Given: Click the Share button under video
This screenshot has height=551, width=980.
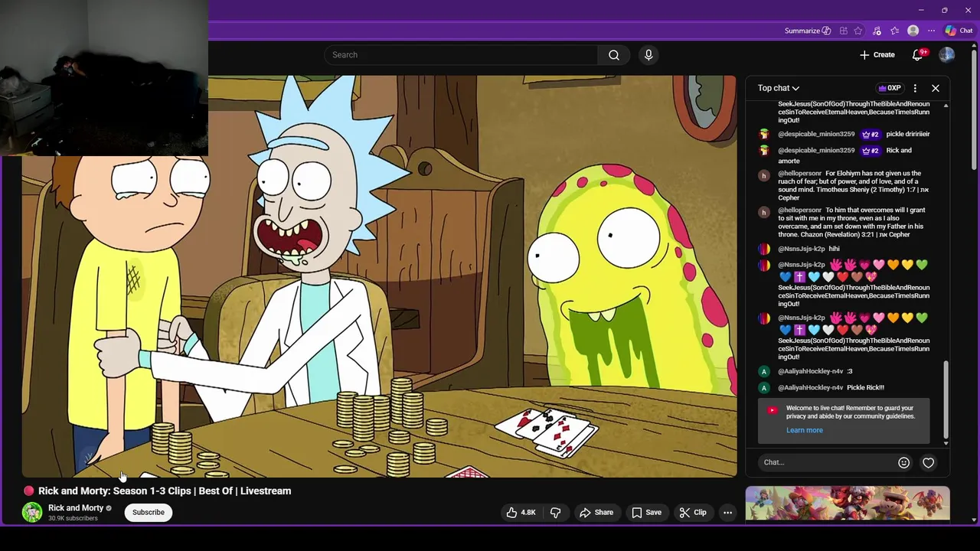Looking at the screenshot, I should 596,513.
